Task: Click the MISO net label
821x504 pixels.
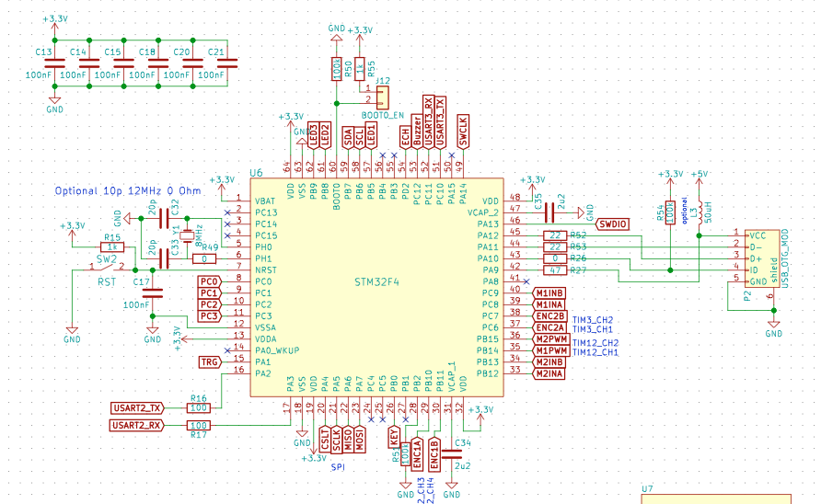Action: coord(348,439)
